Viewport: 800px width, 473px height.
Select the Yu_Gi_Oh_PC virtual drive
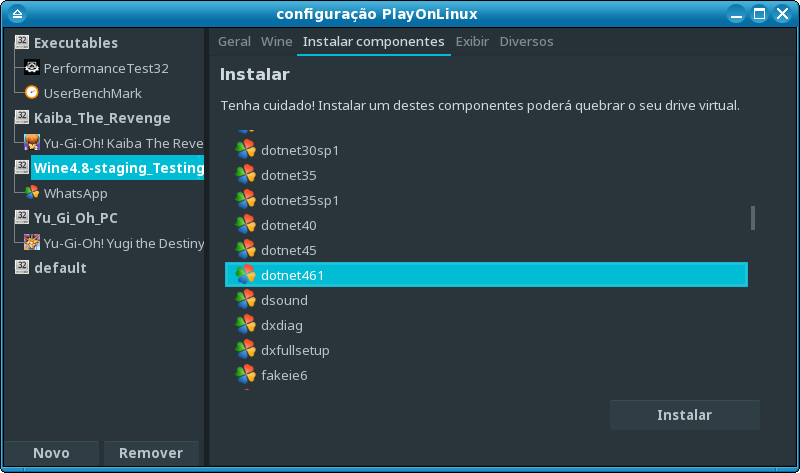pyautogui.click(x=76, y=218)
